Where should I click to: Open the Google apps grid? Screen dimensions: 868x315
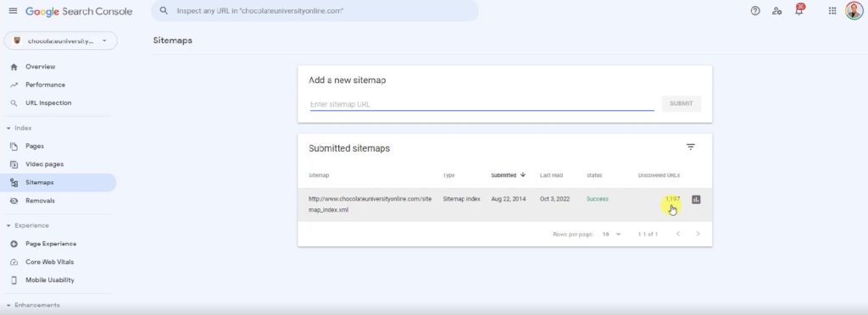832,10
